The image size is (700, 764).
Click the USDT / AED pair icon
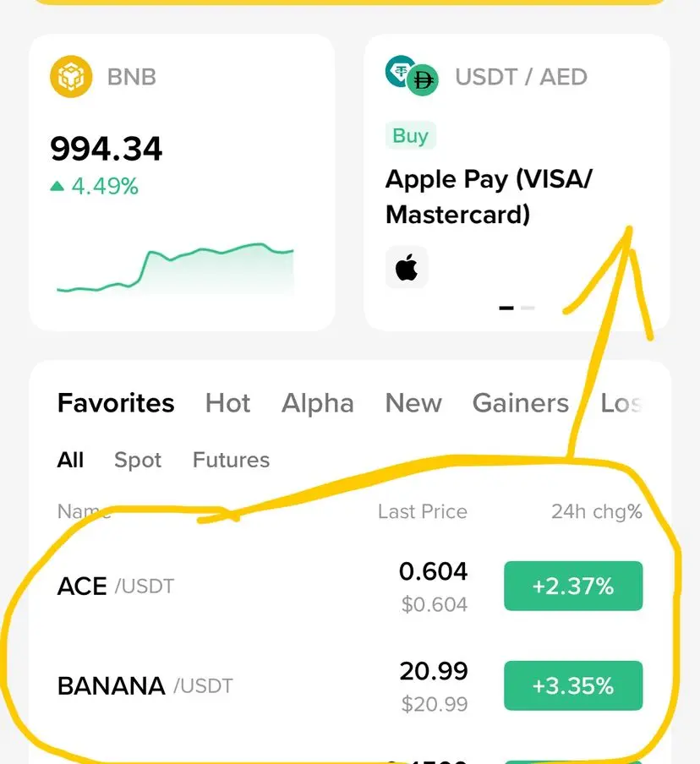click(412, 77)
